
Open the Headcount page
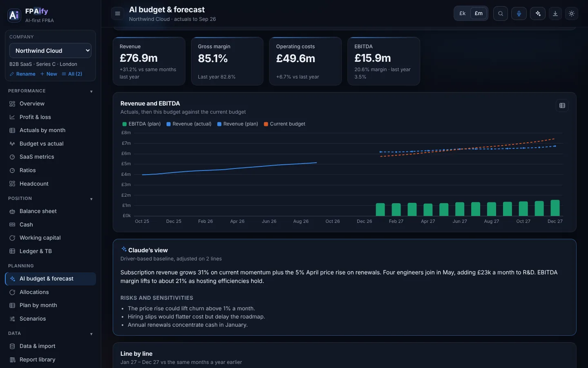[51, 184]
